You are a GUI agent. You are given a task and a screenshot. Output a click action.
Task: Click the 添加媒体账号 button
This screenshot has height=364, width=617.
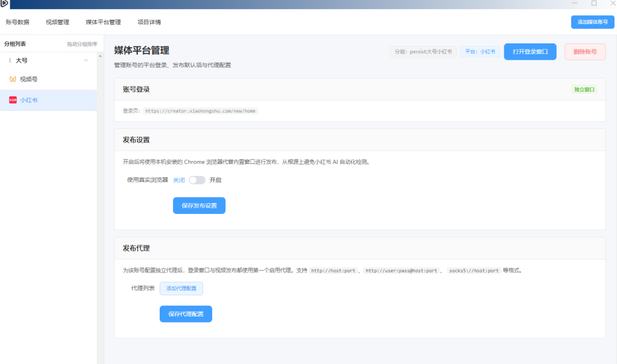coord(593,22)
